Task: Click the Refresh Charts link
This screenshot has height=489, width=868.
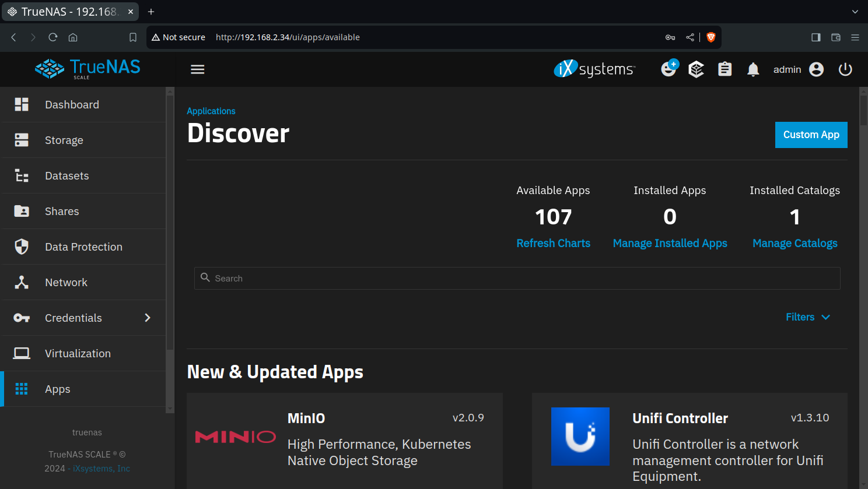Action: point(553,243)
